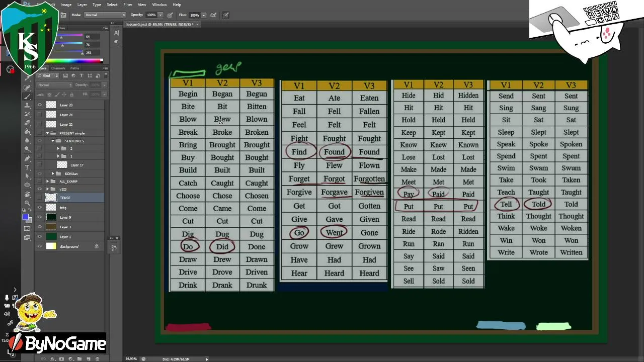
Task: Open the layer Kind filter dropdown
Action: point(49,76)
